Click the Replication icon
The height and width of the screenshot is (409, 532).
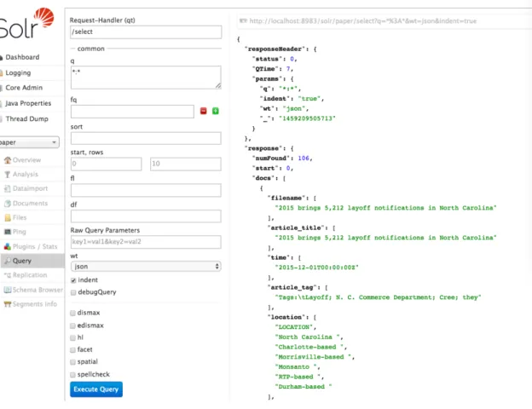point(8,275)
